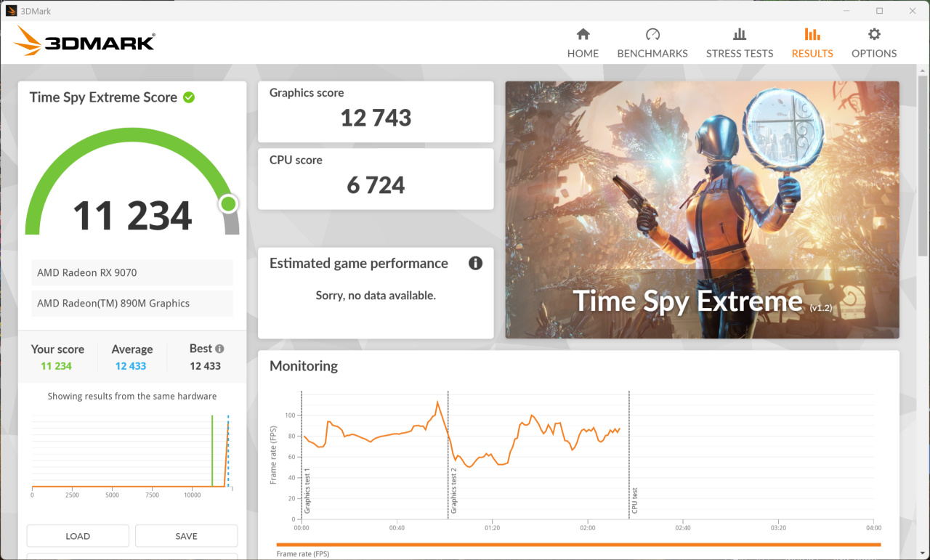
Task: Click the Average score value 12 433
Action: pyautogui.click(x=131, y=366)
